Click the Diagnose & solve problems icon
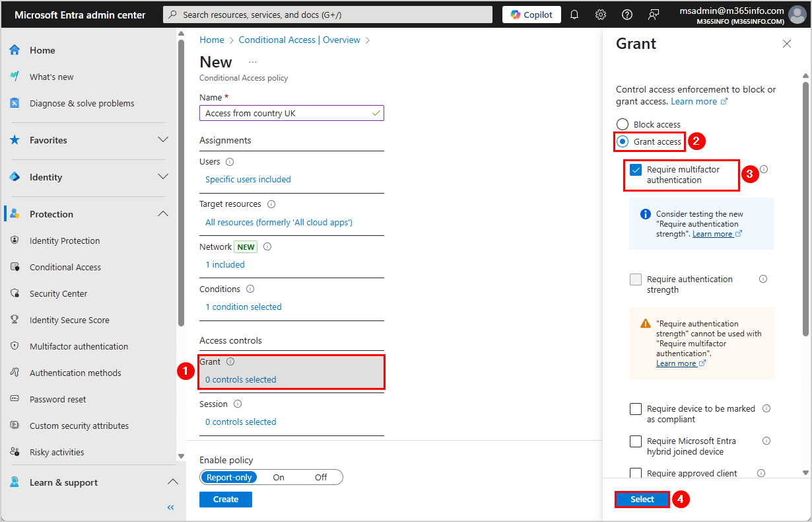The height and width of the screenshot is (522, 812). pos(15,103)
